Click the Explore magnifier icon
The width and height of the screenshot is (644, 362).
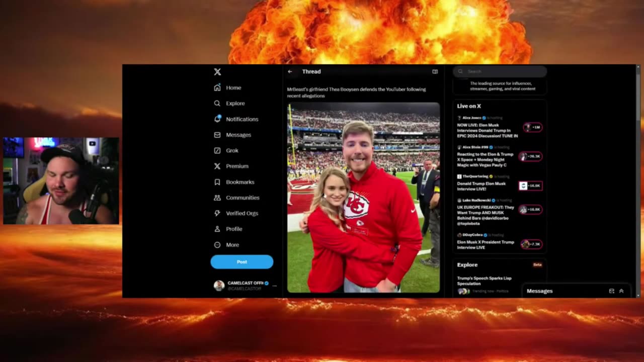point(217,103)
